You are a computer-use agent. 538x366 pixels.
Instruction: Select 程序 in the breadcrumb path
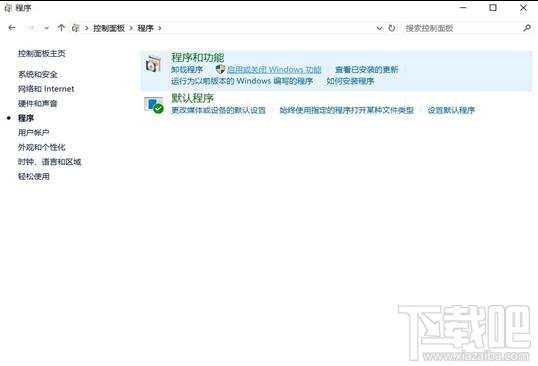pyautogui.click(x=145, y=28)
